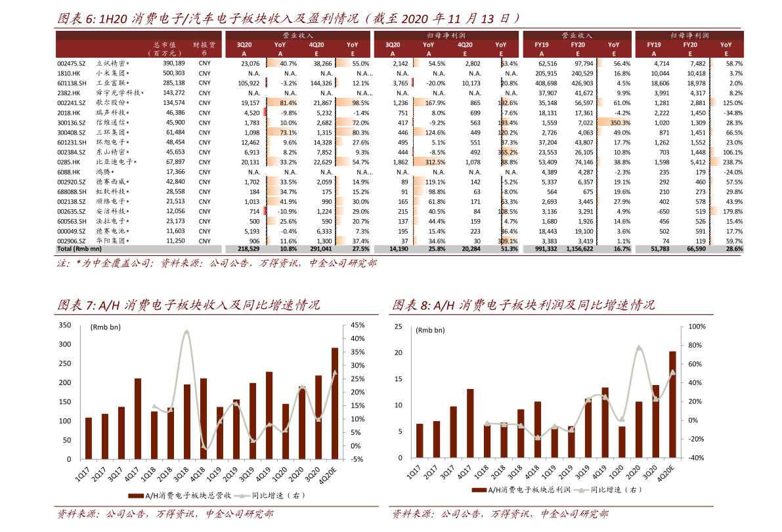Click the 图表 7 chart title
The image size is (782, 532).
coord(188,305)
